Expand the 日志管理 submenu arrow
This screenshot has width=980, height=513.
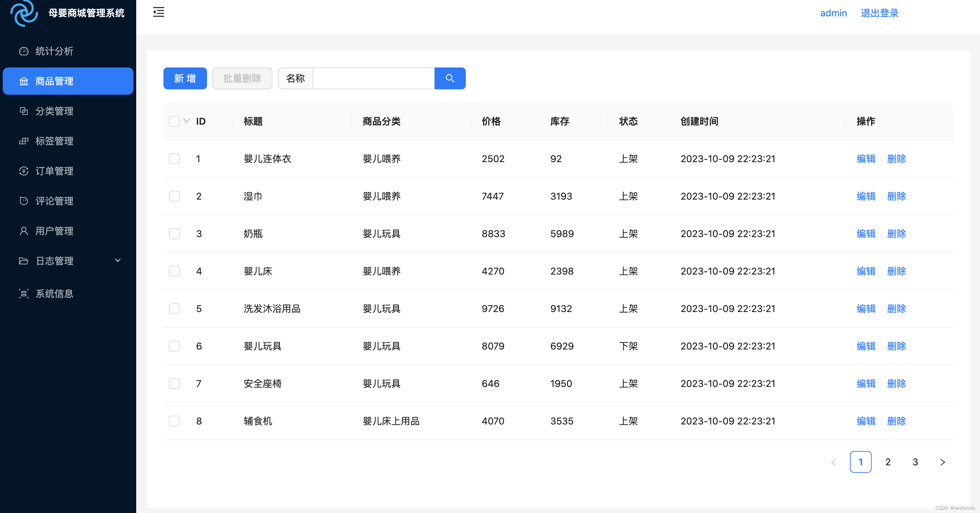117,261
